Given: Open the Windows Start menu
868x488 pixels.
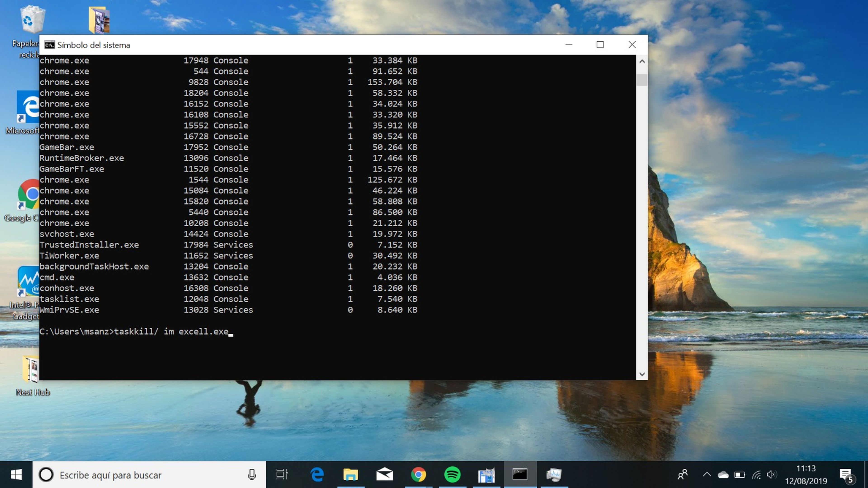Looking at the screenshot, I should tap(16, 474).
